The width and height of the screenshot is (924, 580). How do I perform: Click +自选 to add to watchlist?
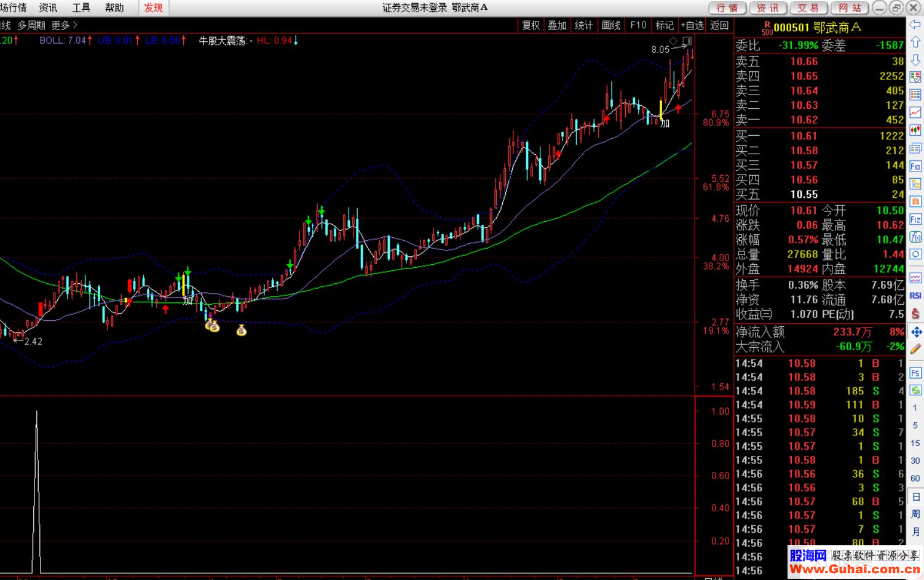(x=692, y=25)
